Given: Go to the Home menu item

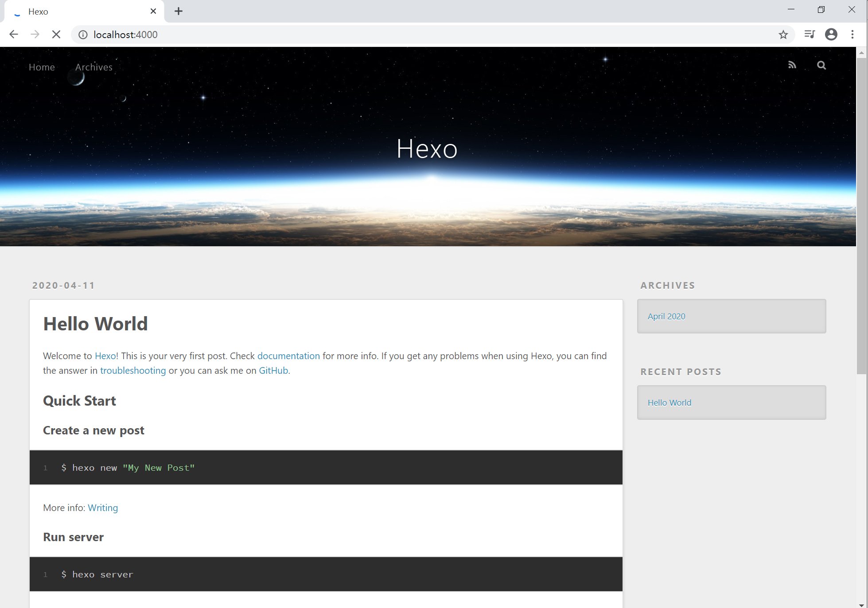Looking at the screenshot, I should coord(42,67).
